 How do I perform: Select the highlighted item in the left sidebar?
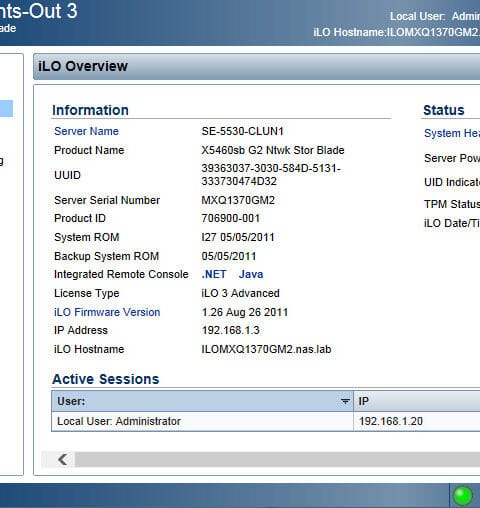click(6, 109)
